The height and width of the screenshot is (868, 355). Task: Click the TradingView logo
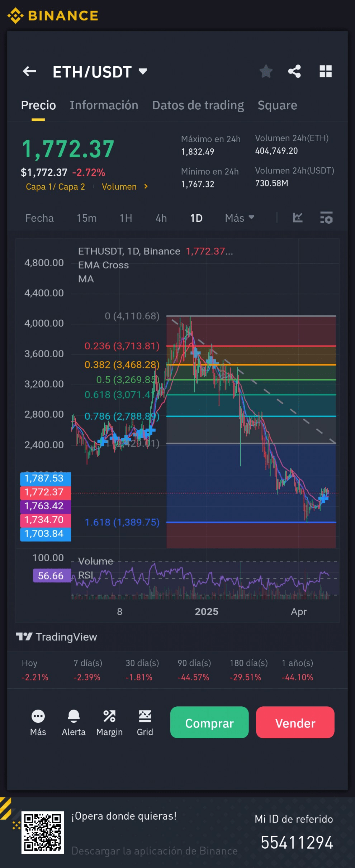[56, 637]
